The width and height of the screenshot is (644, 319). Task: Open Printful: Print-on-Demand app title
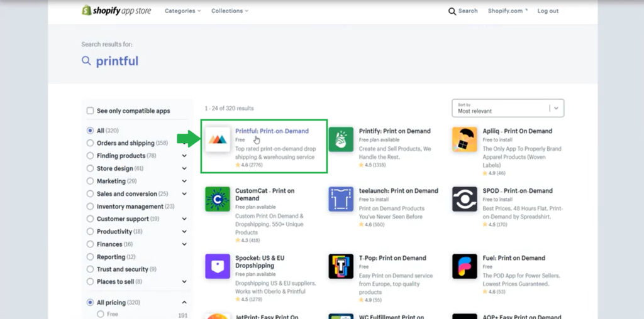pyautogui.click(x=272, y=131)
